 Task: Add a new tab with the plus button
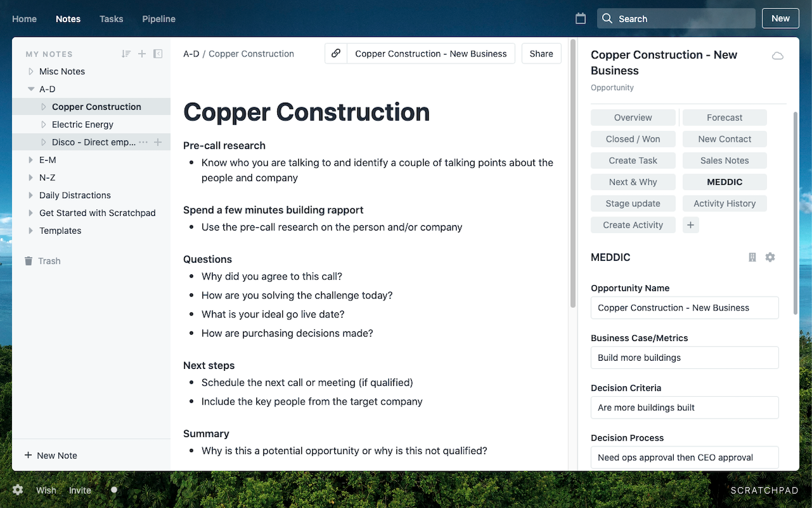[x=691, y=225]
